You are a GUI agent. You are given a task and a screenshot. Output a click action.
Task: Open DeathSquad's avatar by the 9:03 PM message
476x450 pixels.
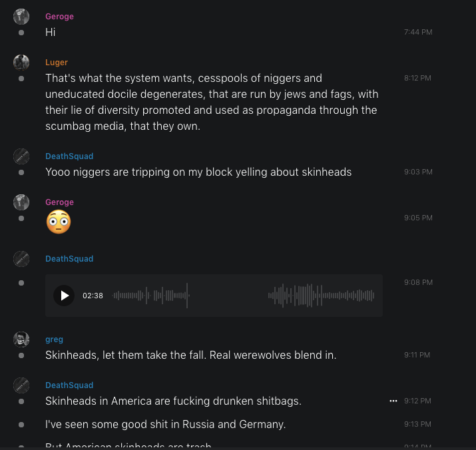point(21,156)
